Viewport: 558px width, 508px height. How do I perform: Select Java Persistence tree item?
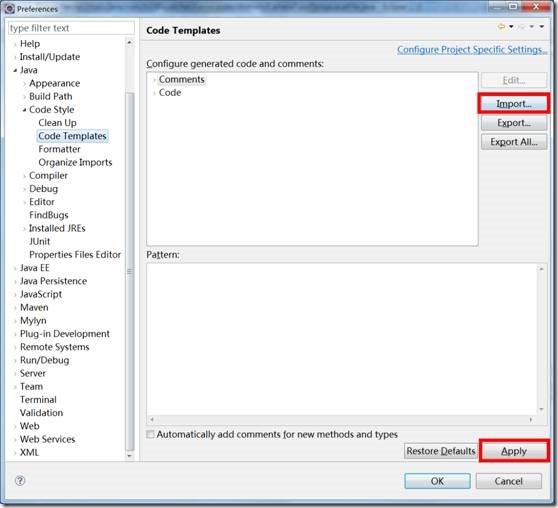pyautogui.click(x=53, y=281)
